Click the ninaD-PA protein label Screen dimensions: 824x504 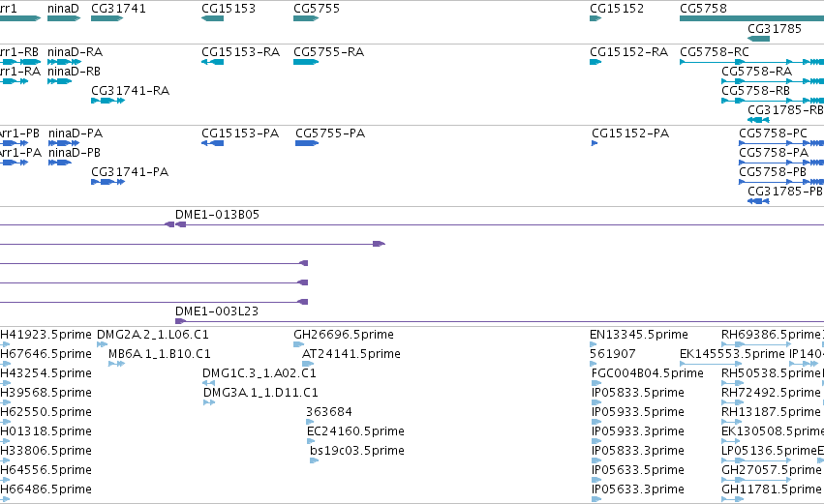76,133
